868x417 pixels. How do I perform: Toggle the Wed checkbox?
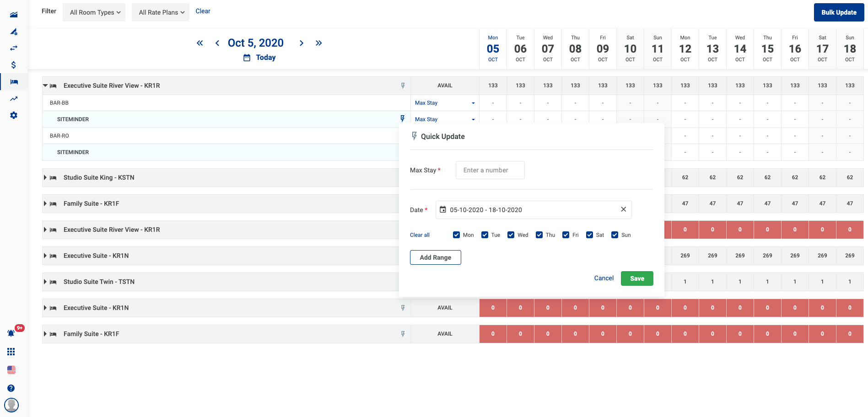511,235
